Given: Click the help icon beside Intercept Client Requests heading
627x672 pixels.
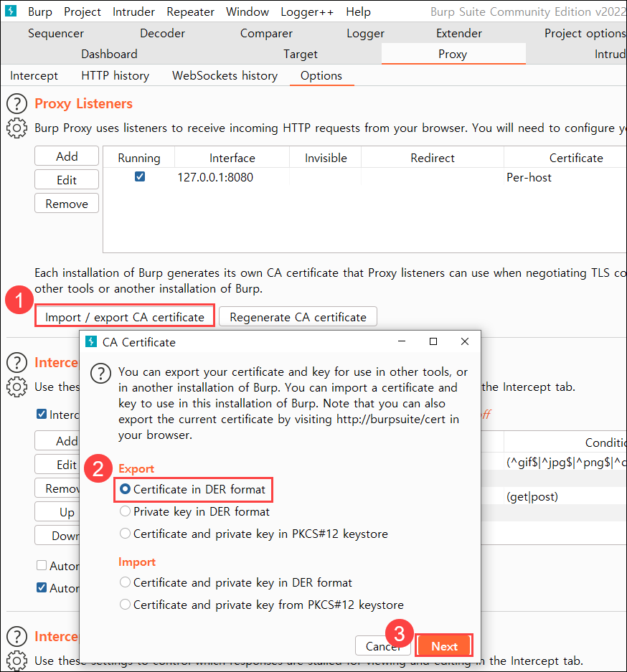Looking at the screenshot, I should [16, 363].
